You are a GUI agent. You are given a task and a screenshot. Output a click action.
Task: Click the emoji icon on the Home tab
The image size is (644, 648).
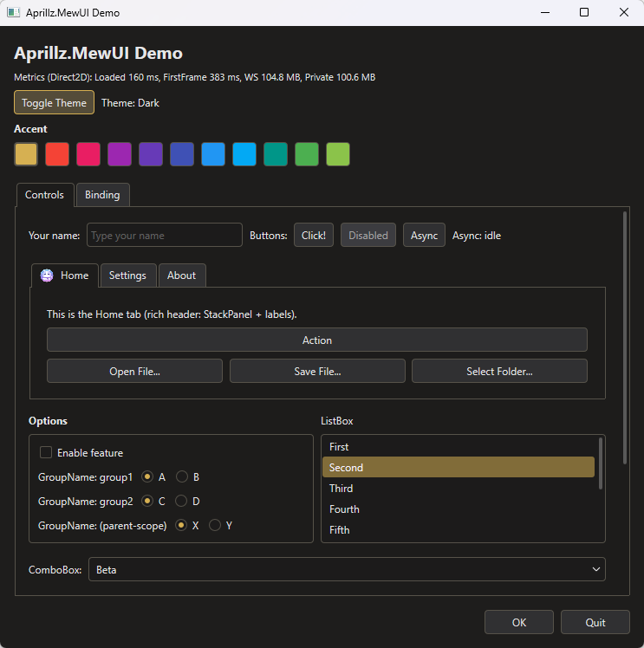[x=47, y=275]
